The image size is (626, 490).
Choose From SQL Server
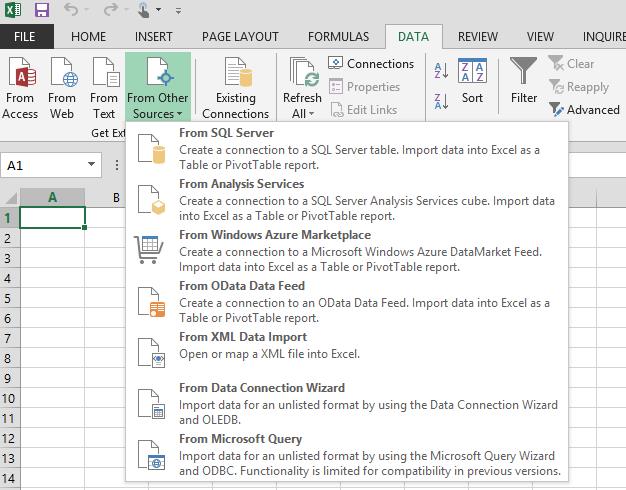(347, 149)
